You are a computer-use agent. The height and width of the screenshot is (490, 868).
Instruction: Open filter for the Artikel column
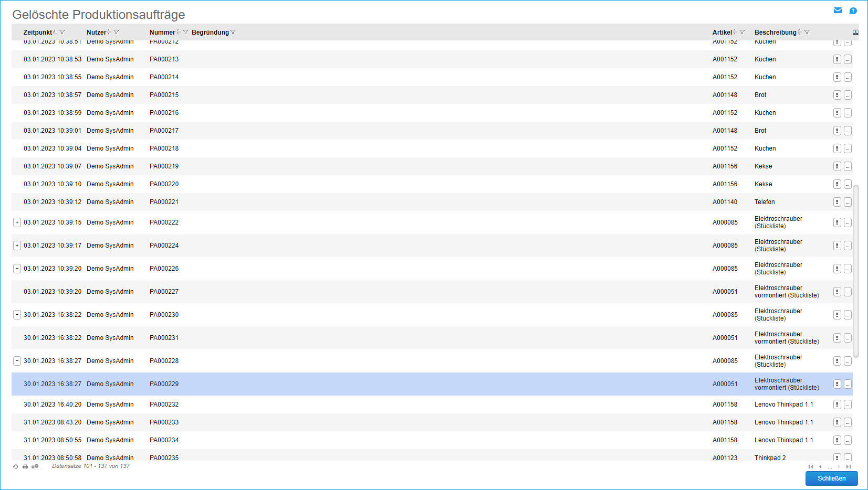pyautogui.click(x=742, y=32)
